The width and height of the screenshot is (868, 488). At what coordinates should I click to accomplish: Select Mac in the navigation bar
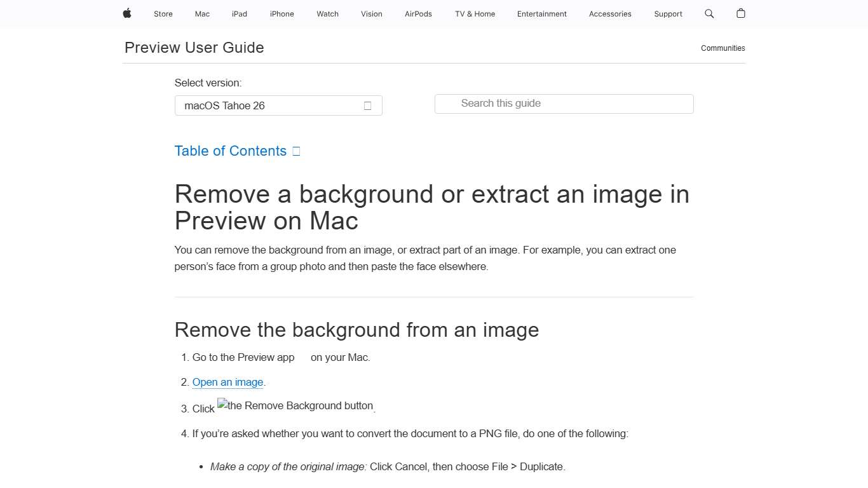pos(201,13)
